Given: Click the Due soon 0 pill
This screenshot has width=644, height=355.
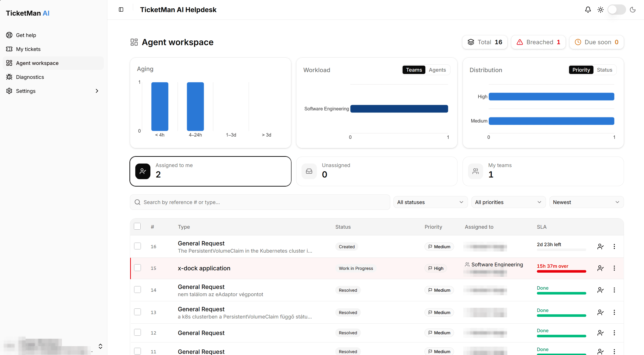Looking at the screenshot, I should pos(596,42).
